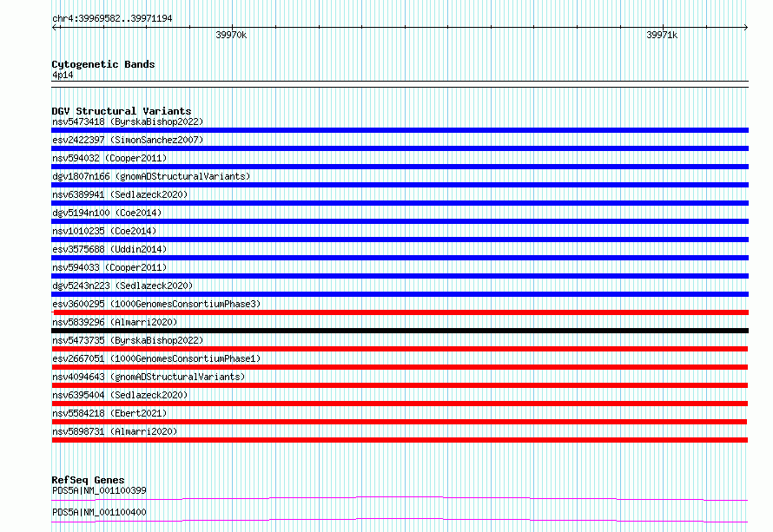
Task: Open the dgv5243n223 (Sedlazeck2020) label
Action: [122, 286]
